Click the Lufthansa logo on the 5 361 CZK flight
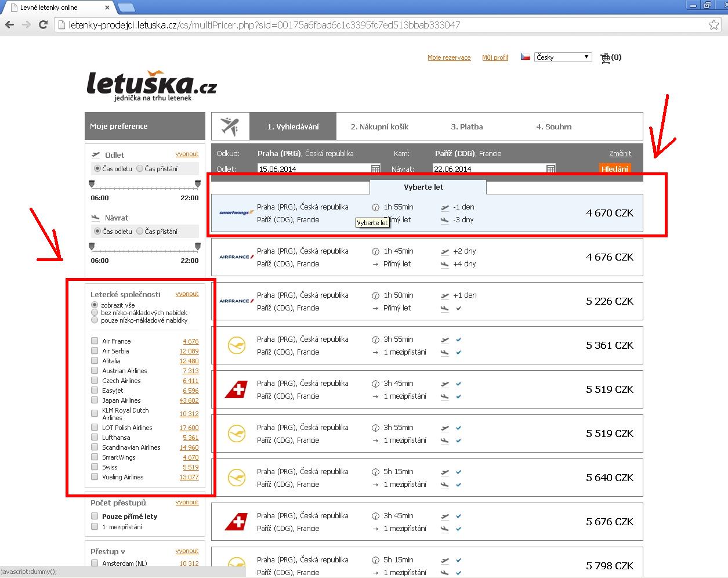 [236, 345]
